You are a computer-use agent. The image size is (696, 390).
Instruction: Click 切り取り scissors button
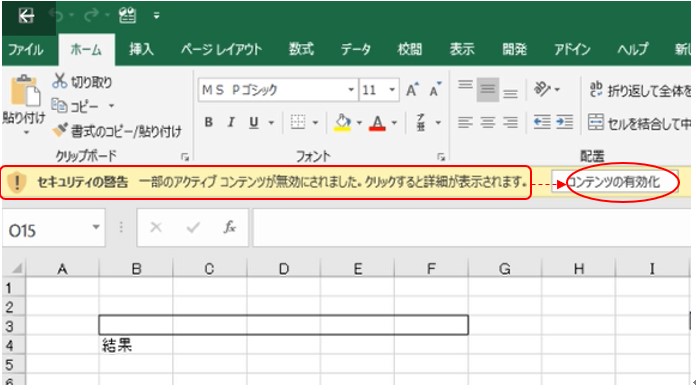coord(82,82)
